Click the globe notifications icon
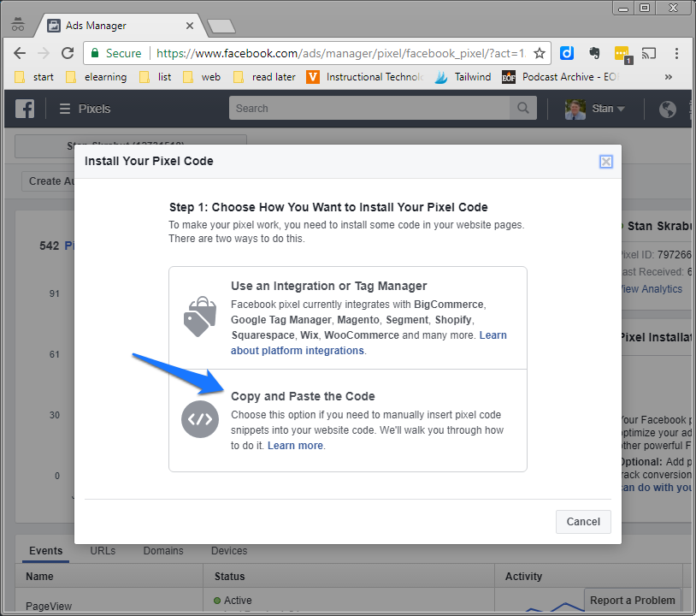Screen dimensions: 696x616 [x=667, y=109]
